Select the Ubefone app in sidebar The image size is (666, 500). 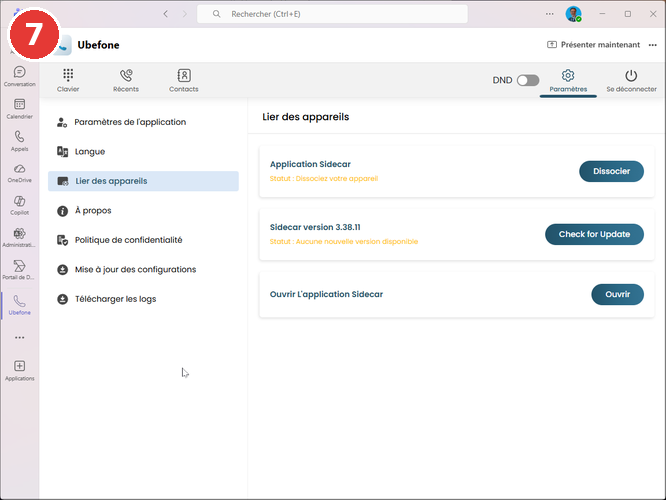pos(20,305)
